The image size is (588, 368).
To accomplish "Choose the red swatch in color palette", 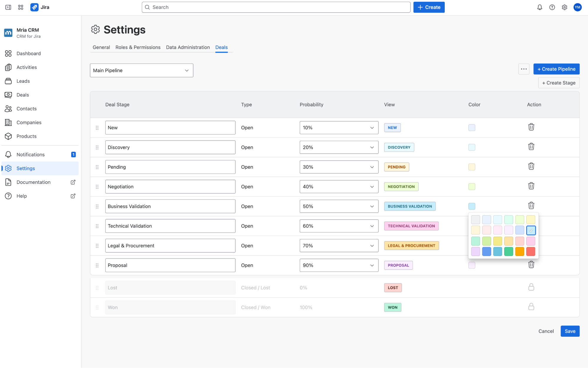I will [x=531, y=252].
